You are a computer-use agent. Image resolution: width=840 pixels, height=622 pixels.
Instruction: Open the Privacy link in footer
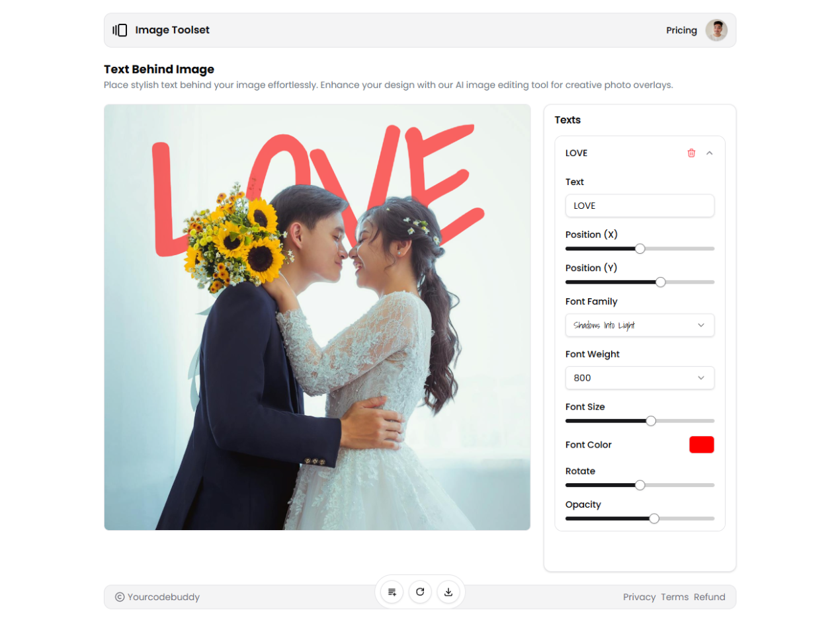[639, 597]
